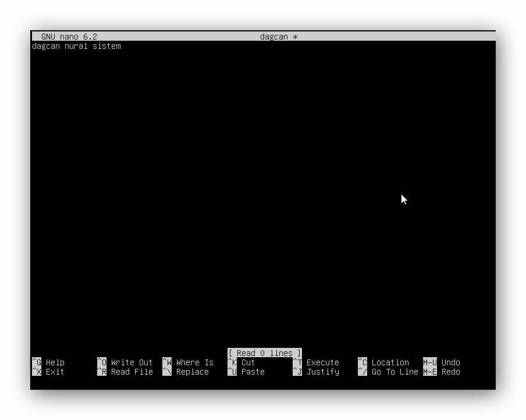Place cursor on the word 'nural'

click(x=76, y=46)
